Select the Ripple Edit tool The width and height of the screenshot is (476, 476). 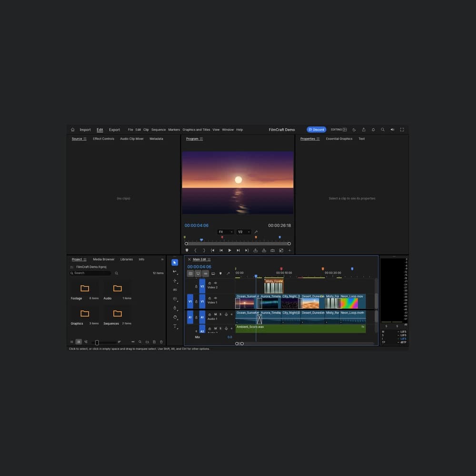tap(175, 281)
